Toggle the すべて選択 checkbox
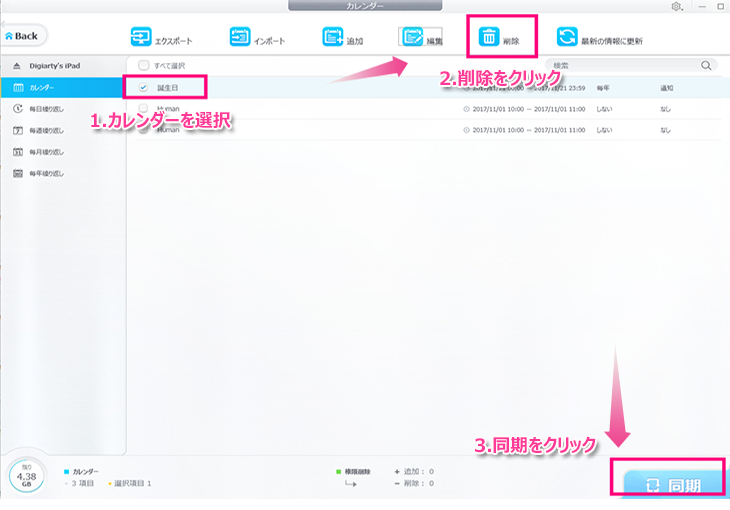Viewport: 730px width, 510px height. click(x=144, y=66)
